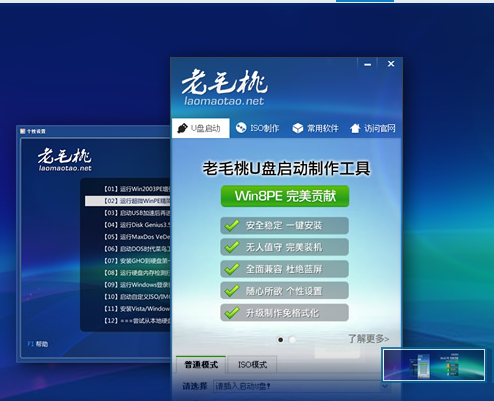
Task: Open the ISO制作 tab
Action: [x=257, y=128]
